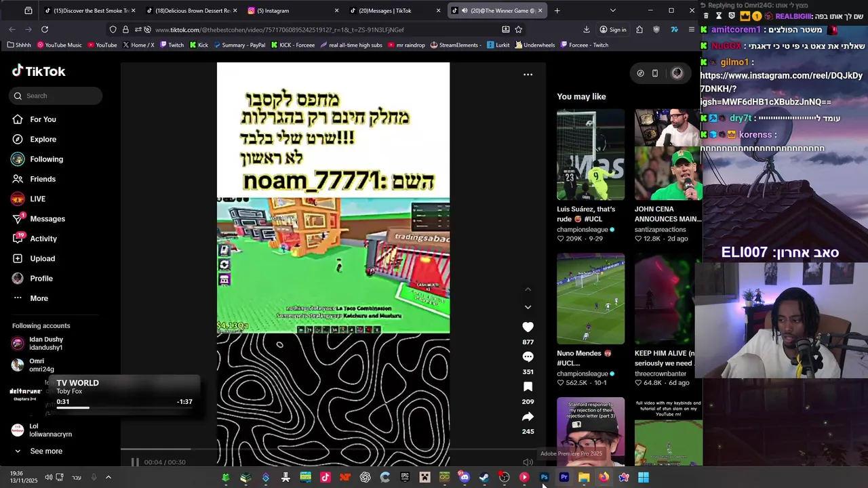The image size is (868, 488).
Task: Like the video with the heart icon
Action: (528, 327)
